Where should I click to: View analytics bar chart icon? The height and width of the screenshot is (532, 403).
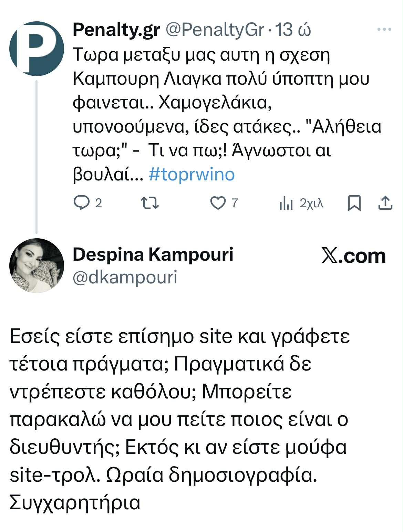[286, 203]
